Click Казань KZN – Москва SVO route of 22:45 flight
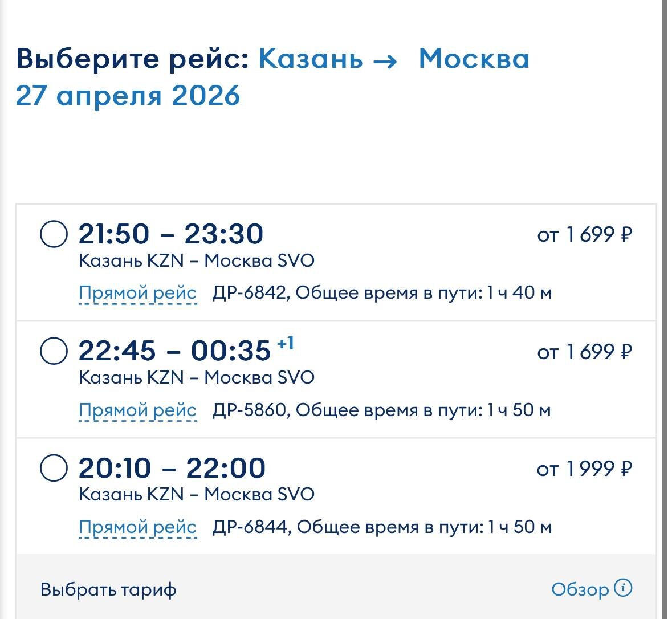The width and height of the screenshot is (672, 619). tap(196, 378)
